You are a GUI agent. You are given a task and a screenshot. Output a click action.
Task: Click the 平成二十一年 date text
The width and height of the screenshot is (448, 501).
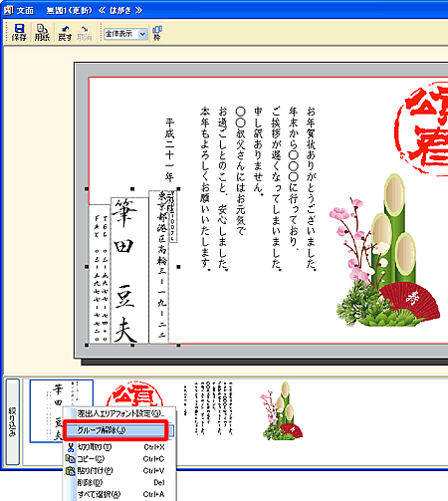pyautogui.click(x=170, y=149)
